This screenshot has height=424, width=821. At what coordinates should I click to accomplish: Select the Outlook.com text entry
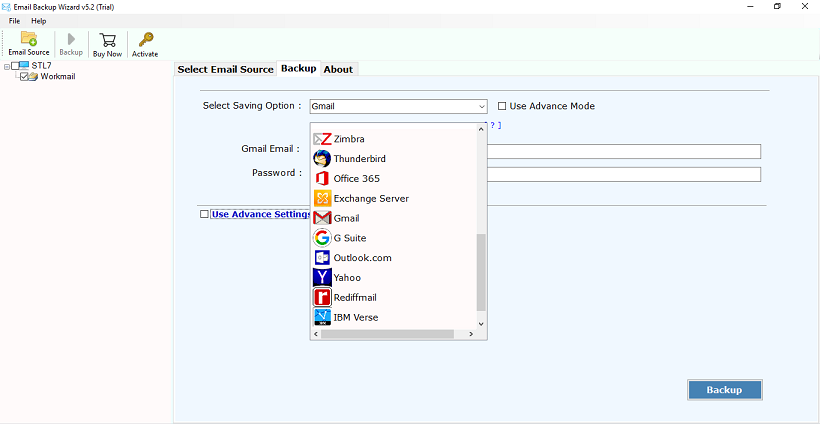(x=362, y=258)
